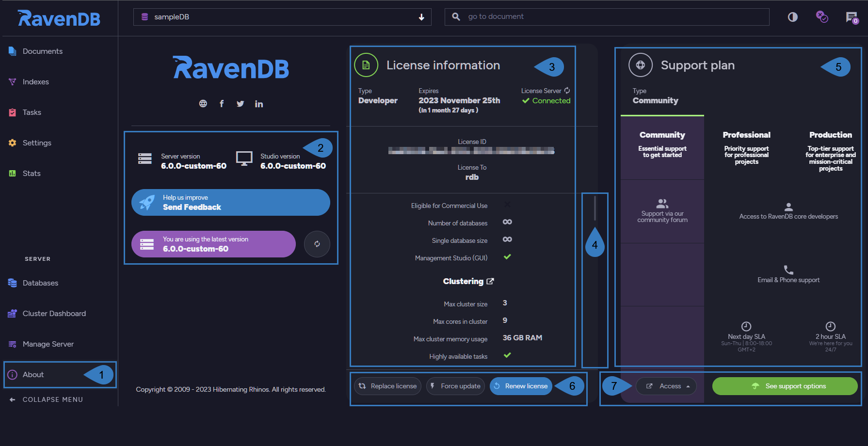Toggle the theme contrast icon
The image size is (868, 446).
793,17
